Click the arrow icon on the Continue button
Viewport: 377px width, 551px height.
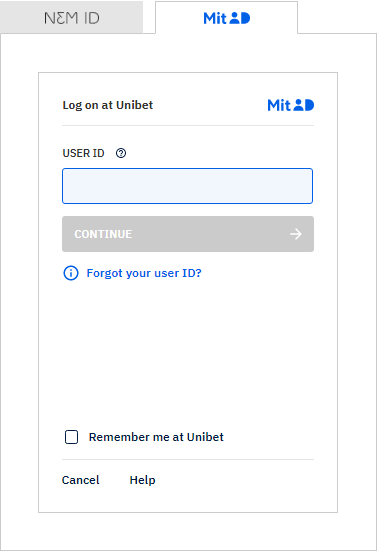pyautogui.click(x=296, y=234)
